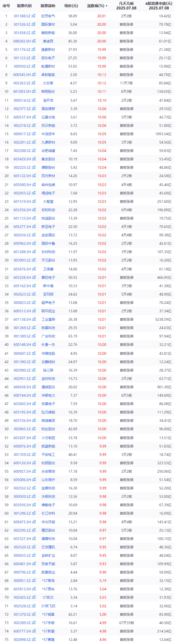This screenshot has width=174, height=644.
Task: Open chart icon beside 301526.SZ
Action: click(34, 24)
